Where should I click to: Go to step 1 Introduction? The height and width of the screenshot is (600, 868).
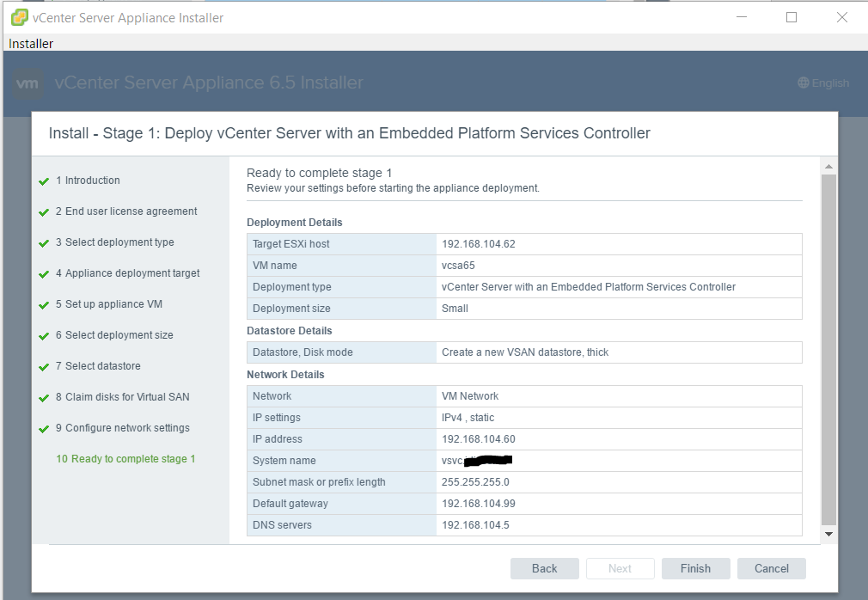(x=88, y=181)
